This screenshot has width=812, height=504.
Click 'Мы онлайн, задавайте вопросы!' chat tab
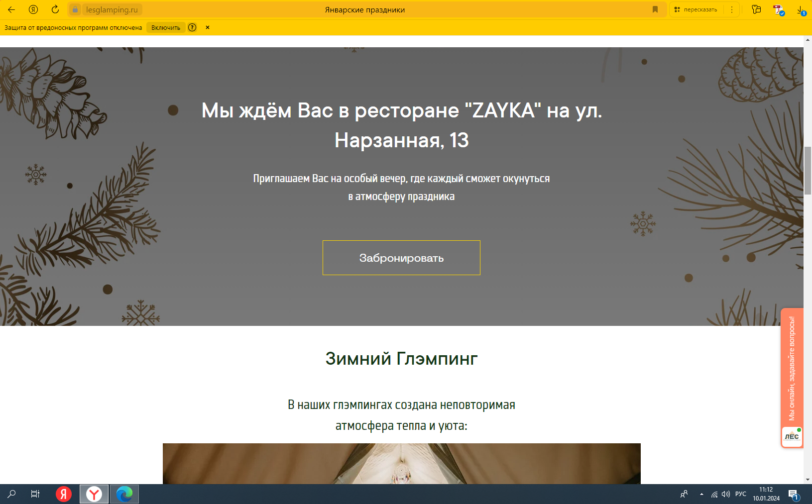click(x=792, y=368)
